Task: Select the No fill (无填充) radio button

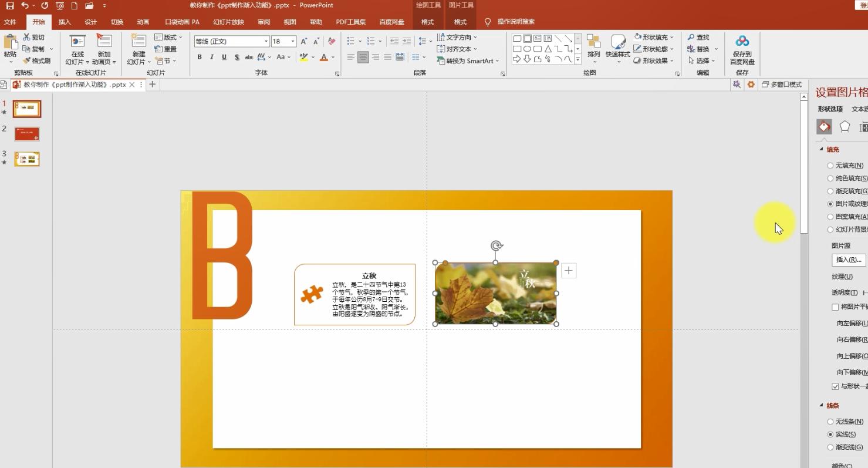Action: pos(830,166)
